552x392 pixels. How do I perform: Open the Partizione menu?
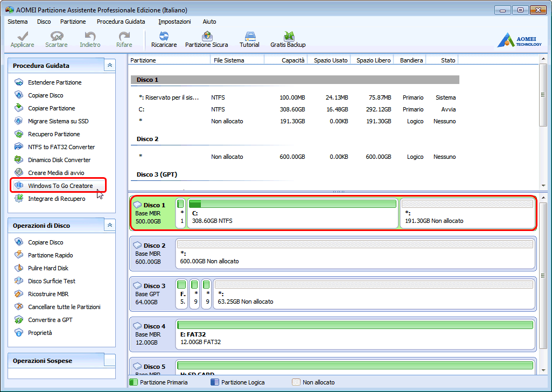(73, 22)
